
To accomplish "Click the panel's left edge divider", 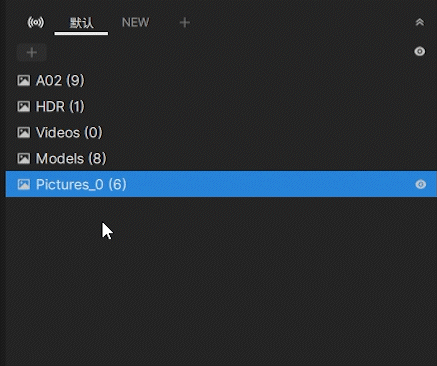I will (x=3, y=183).
